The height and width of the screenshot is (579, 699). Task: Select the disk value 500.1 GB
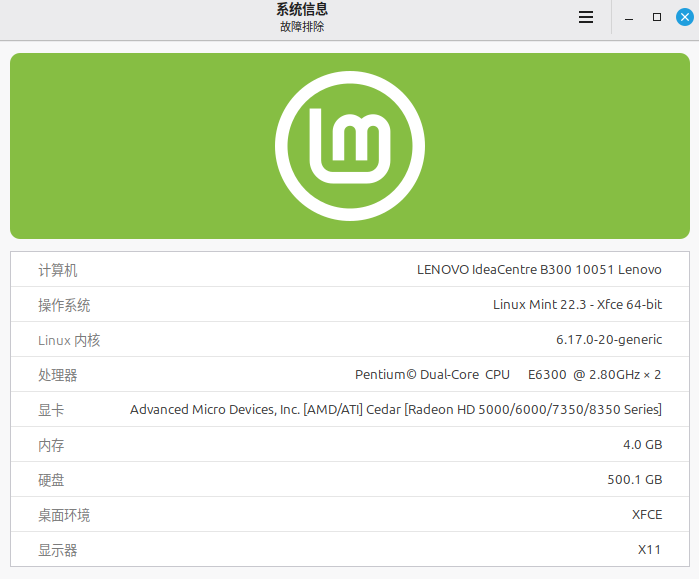pyautogui.click(x=635, y=480)
